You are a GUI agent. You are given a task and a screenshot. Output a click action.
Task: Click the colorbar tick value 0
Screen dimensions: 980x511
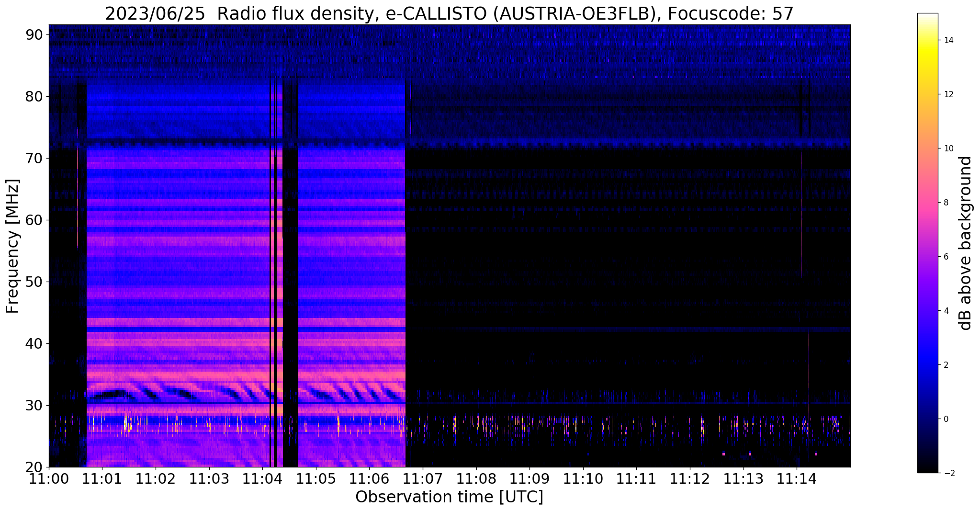(x=946, y=419)
